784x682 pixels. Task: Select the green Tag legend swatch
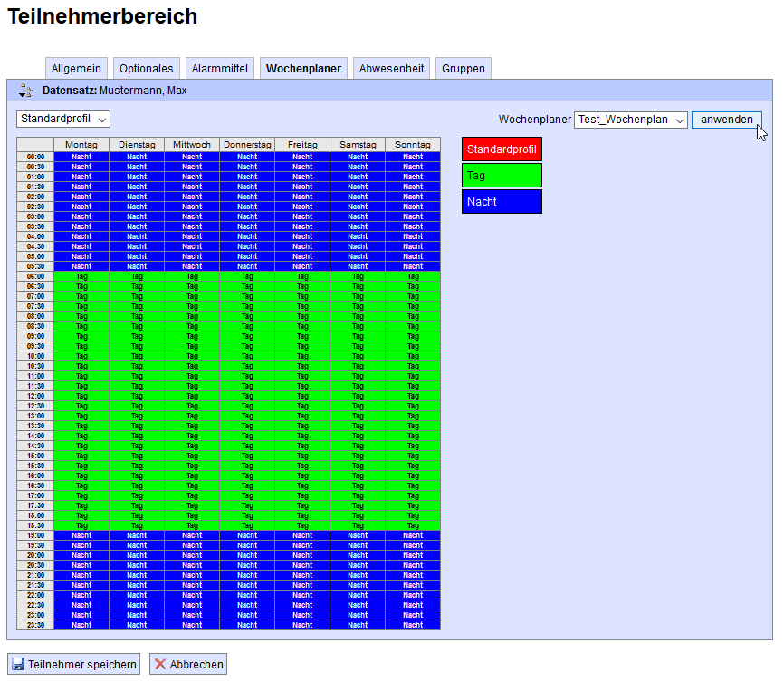click(x=502, y=175)
